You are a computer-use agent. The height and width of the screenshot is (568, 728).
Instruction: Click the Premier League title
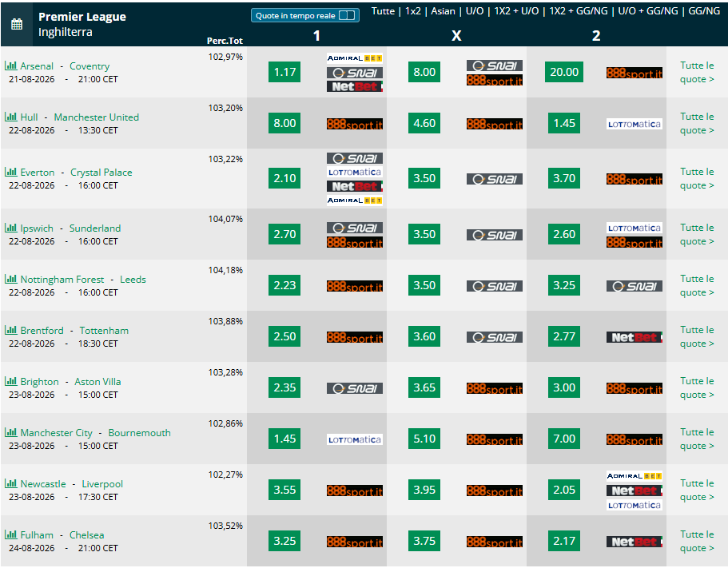point(82,17)
